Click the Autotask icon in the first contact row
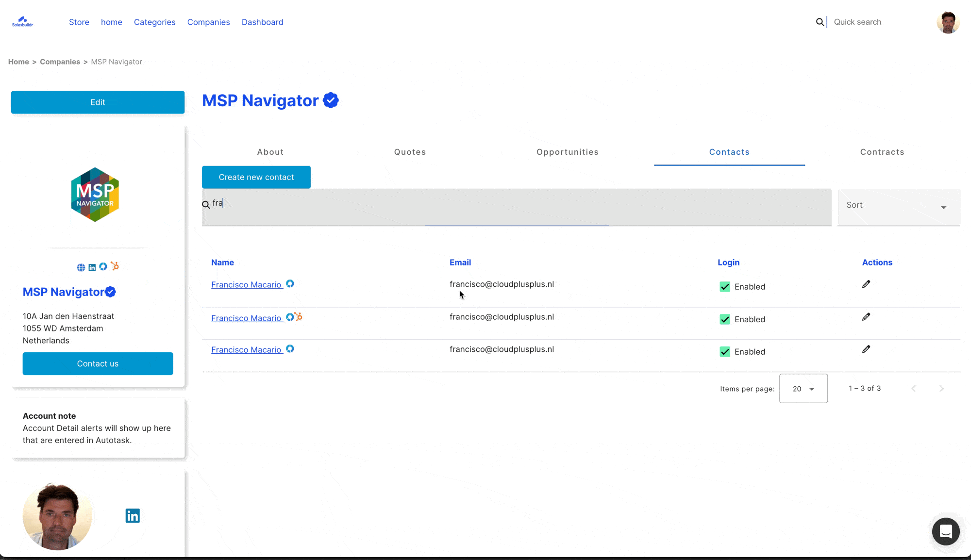The height and width of the screenshot is (560, 971). point(290,284)
